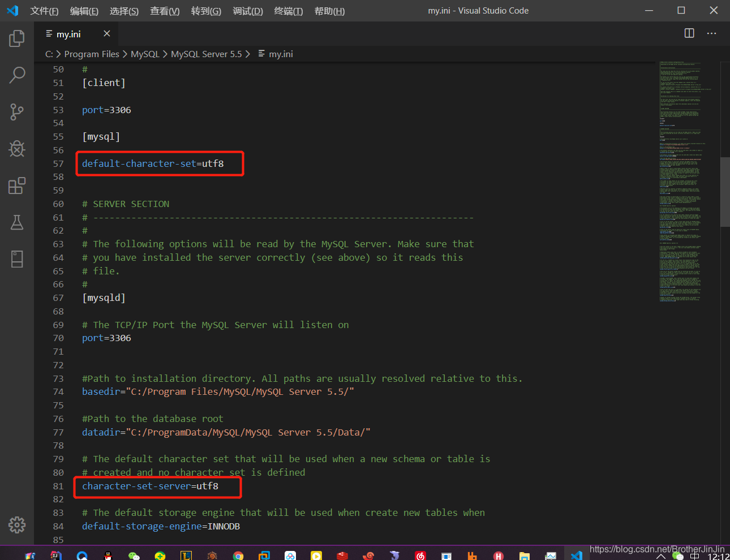The image size is (730, 560).
Task: Place cursor on default-character-set=utf8 line
Action: point(153,163)
